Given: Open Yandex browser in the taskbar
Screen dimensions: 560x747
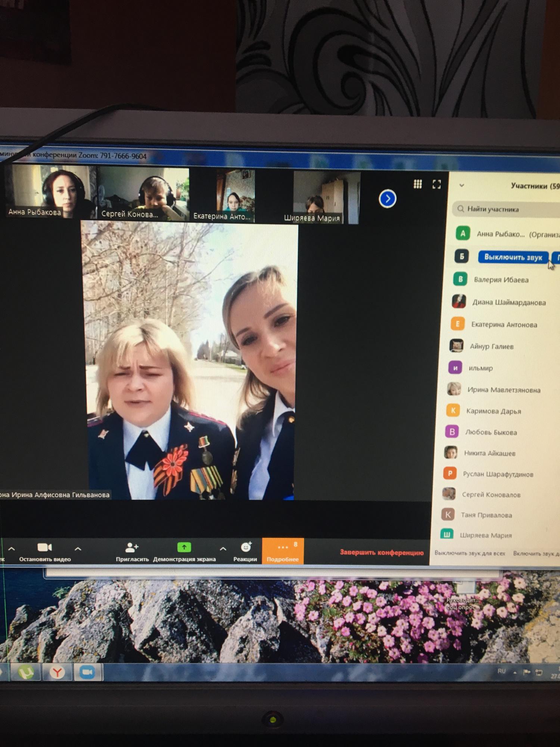Looking at the screenshot, I should (x=57, y=673).
